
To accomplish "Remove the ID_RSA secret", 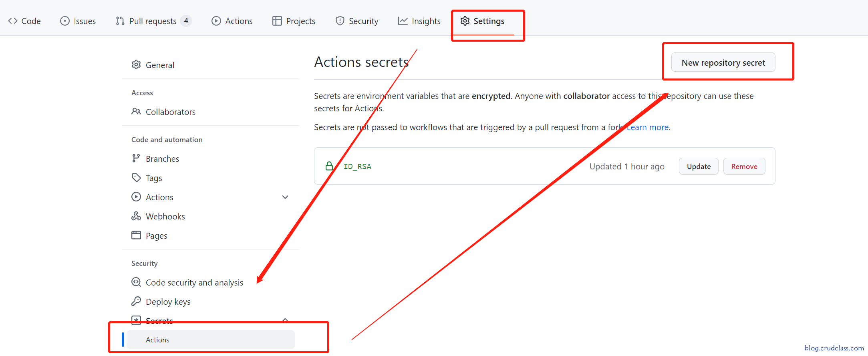I will click(744, 167).
